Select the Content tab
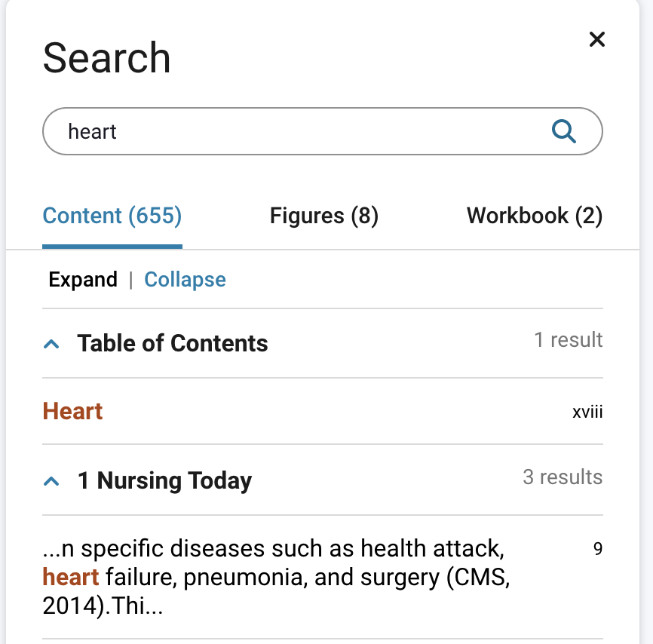Viewport: 653px width, 644px height. 112,216
